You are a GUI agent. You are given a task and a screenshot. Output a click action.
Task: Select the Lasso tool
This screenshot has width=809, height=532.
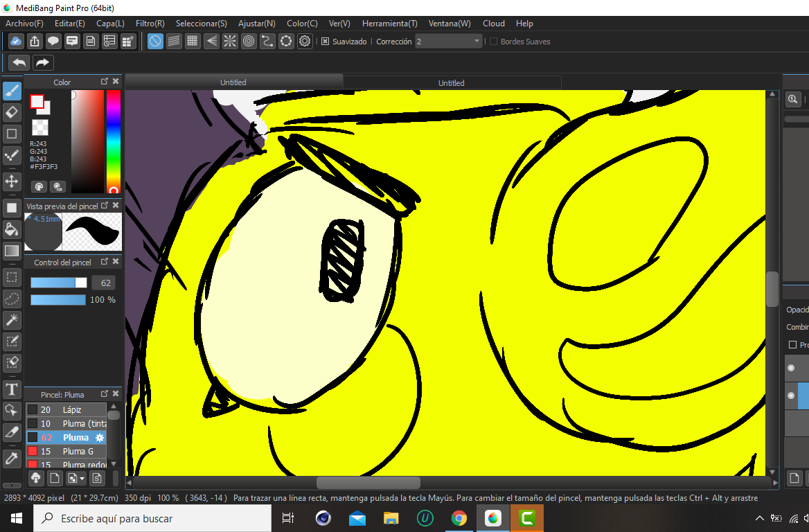(12, 299)
